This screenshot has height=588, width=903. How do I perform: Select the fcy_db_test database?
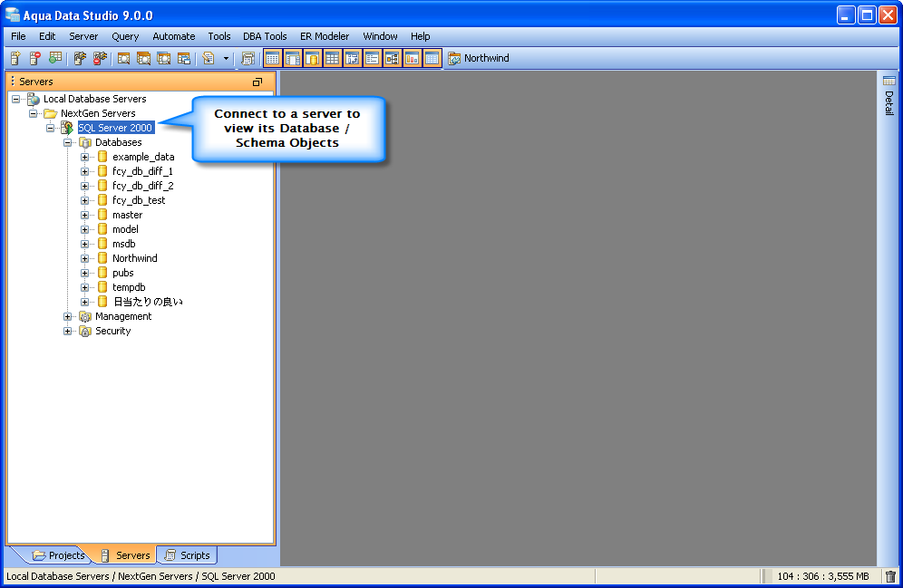point(139,200)
